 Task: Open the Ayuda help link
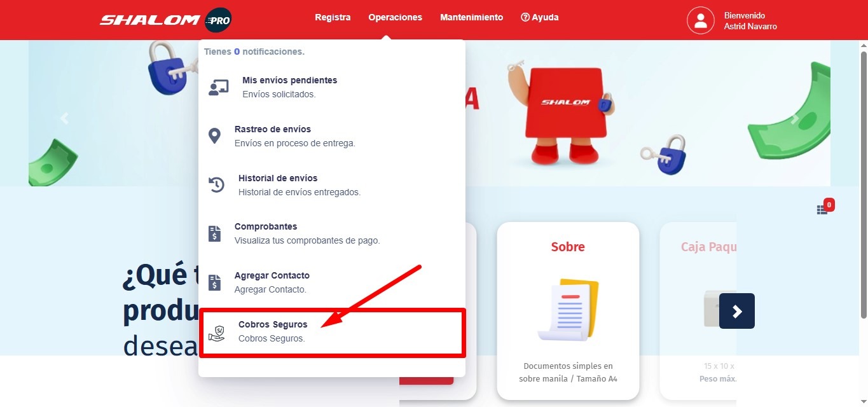click(539, 17)
